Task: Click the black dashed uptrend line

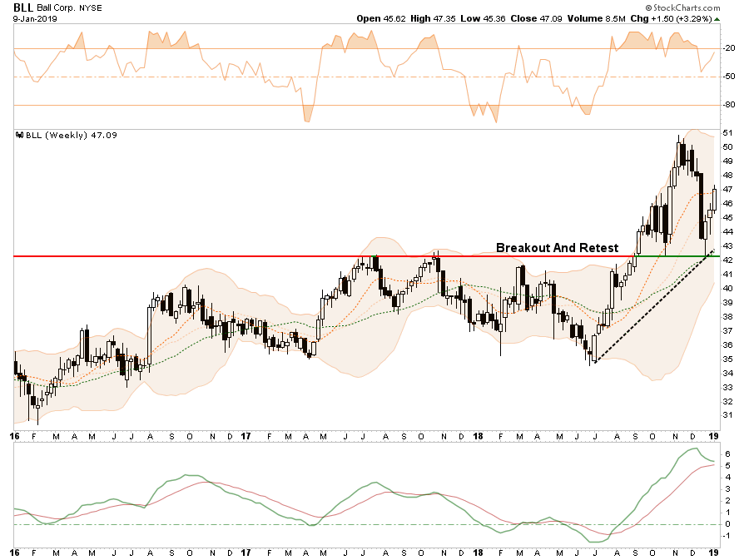Action: [x=654, y=305]
